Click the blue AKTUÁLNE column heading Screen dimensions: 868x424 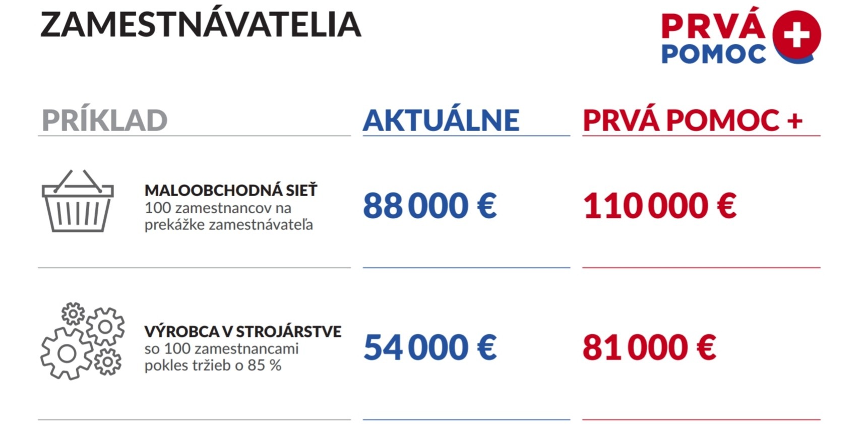click(x=441, y=120)
